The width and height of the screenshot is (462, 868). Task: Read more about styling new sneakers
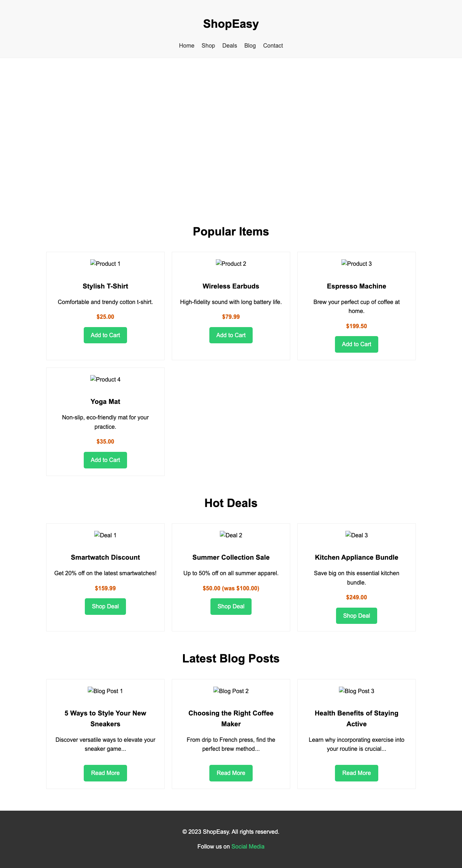pos(105,773)
